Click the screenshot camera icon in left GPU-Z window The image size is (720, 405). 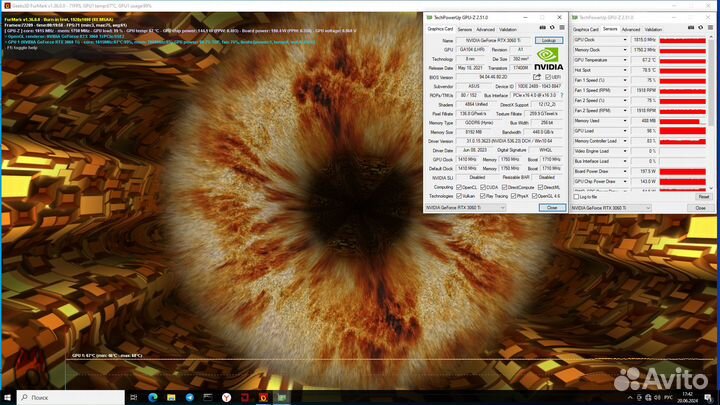542,28
